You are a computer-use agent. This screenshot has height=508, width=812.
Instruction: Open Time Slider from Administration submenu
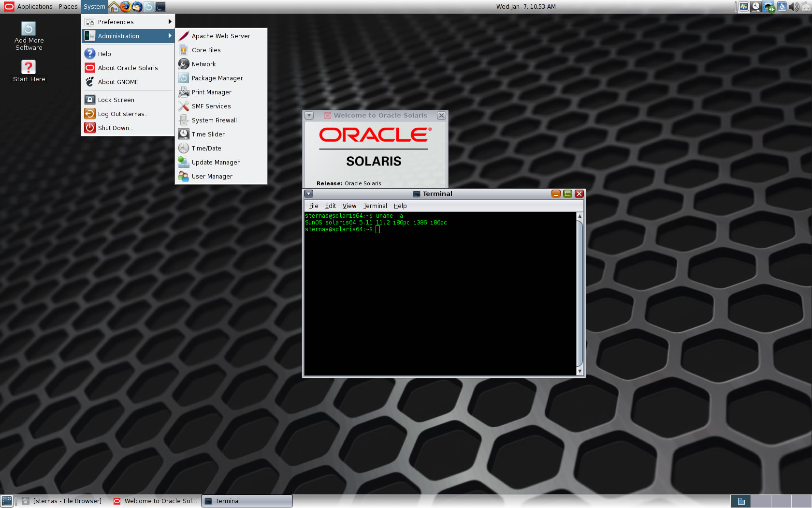point(221,134)
